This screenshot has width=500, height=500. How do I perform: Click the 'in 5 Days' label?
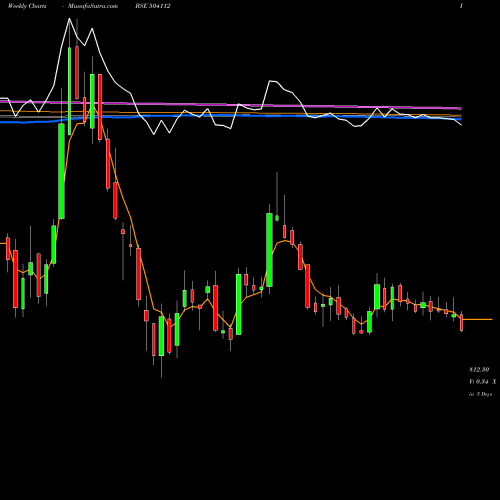(x=480, y=394)
